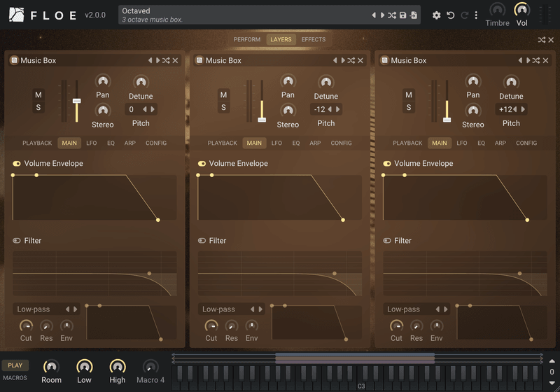
Task: Undo the last change
Action: coord(450,15)
